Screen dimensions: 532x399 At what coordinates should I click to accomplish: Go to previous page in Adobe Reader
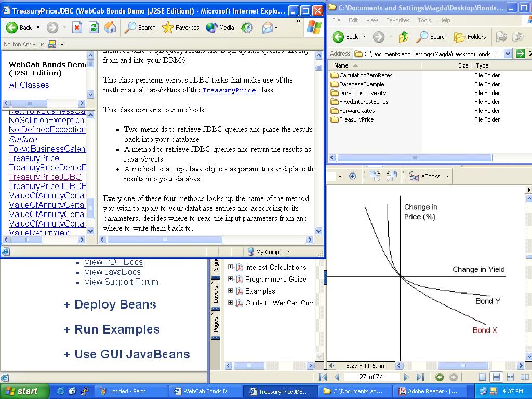pyautogui.click(x=337, y=377)
